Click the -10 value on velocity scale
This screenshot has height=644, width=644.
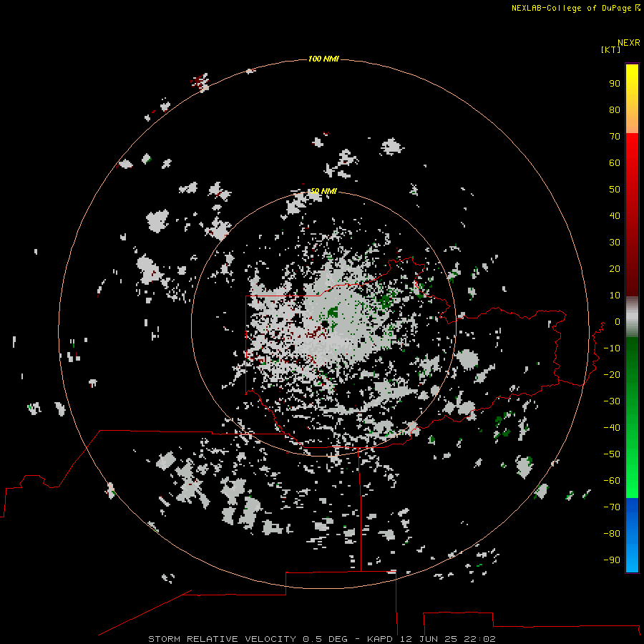click(x=612, y=348)
